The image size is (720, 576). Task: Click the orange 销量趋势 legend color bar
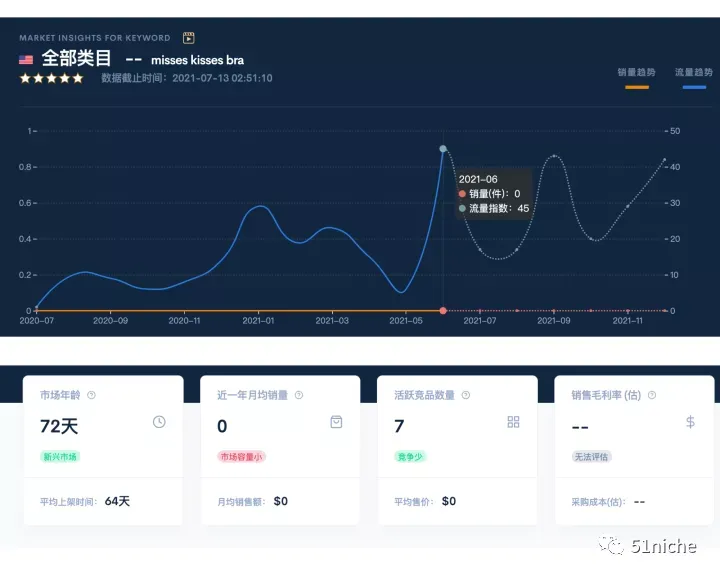[x=637, y=87]
